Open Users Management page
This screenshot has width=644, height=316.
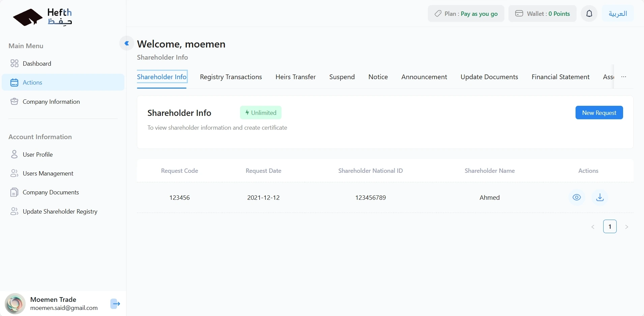tap(48, 173)
